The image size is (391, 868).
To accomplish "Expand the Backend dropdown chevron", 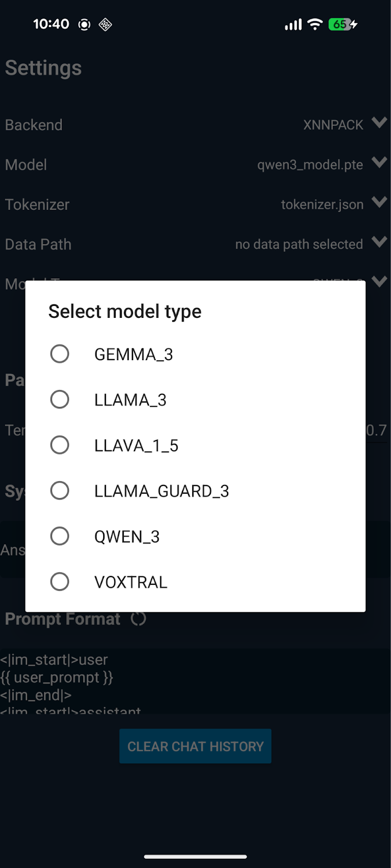I will pos(380,123).
